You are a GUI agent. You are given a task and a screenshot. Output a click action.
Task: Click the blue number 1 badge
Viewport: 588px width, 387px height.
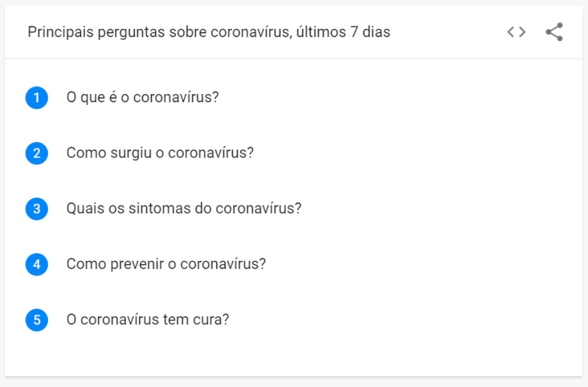point(36,98)
